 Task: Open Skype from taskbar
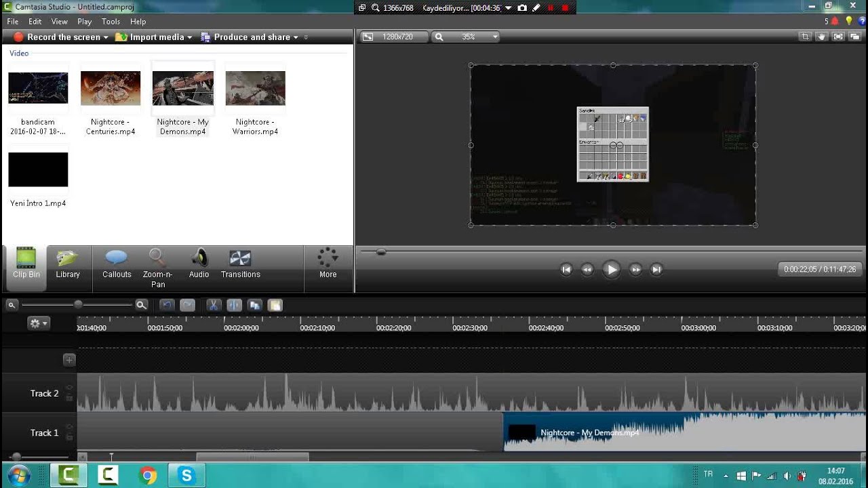pos(186,475)
